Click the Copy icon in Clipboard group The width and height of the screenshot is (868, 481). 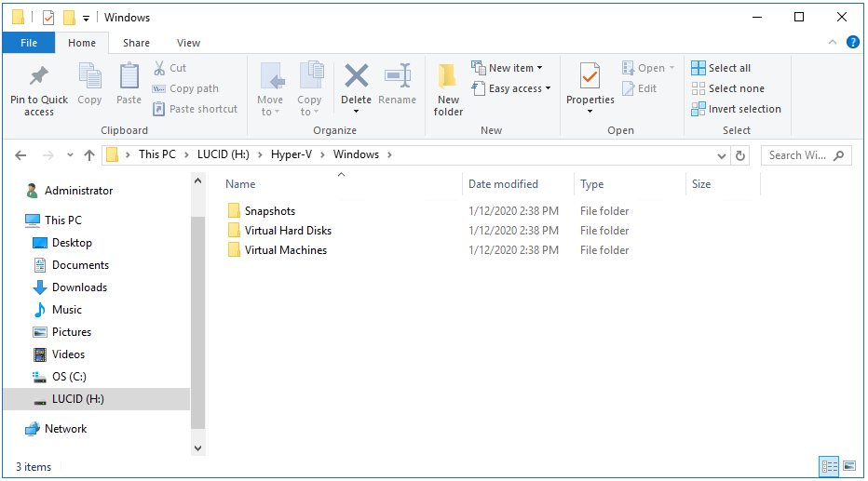[89, 76]
